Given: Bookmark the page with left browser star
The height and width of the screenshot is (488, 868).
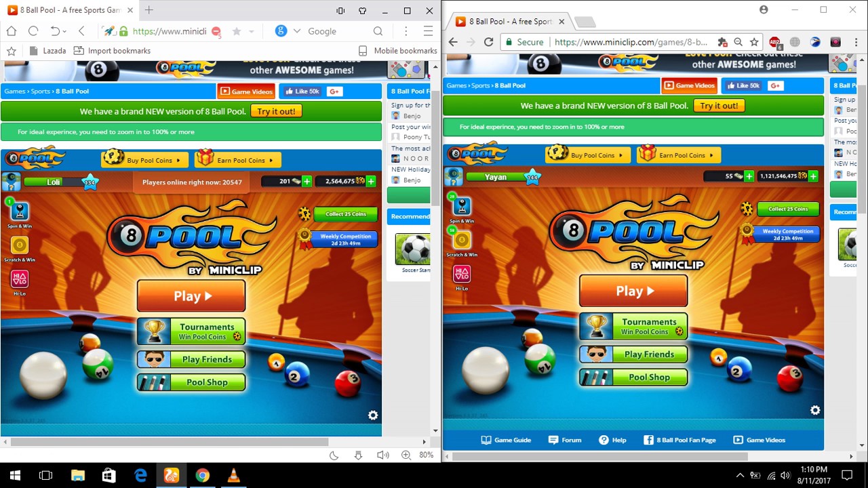Looking at the screenshot, I should coord(237,31).
